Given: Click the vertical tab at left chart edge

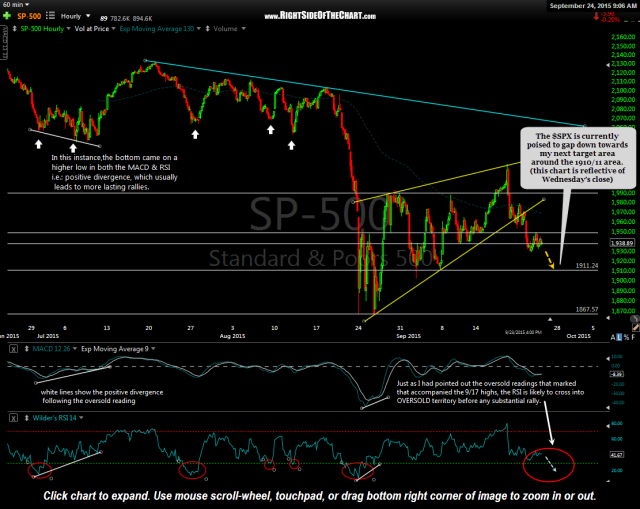Looking at the screenshot, I should pyautogui.click(x=4, y=43).
